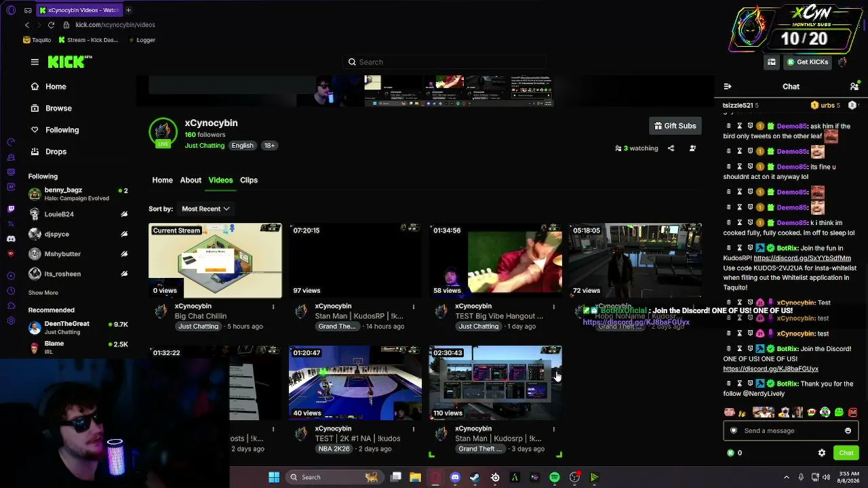Click the user icon beside the share icon
Image resolution: width=868 pixels, height=488 pixels.
click(x=692, y=148)
